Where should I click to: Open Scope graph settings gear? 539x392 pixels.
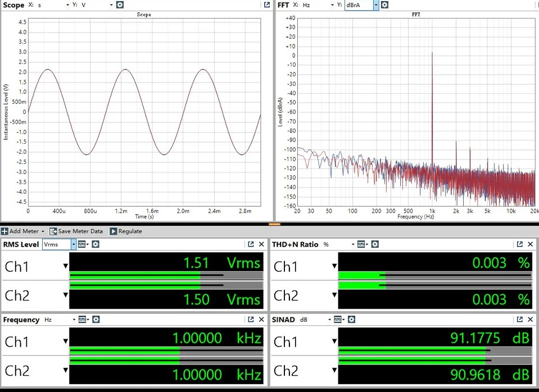click(x=119, y=5)
